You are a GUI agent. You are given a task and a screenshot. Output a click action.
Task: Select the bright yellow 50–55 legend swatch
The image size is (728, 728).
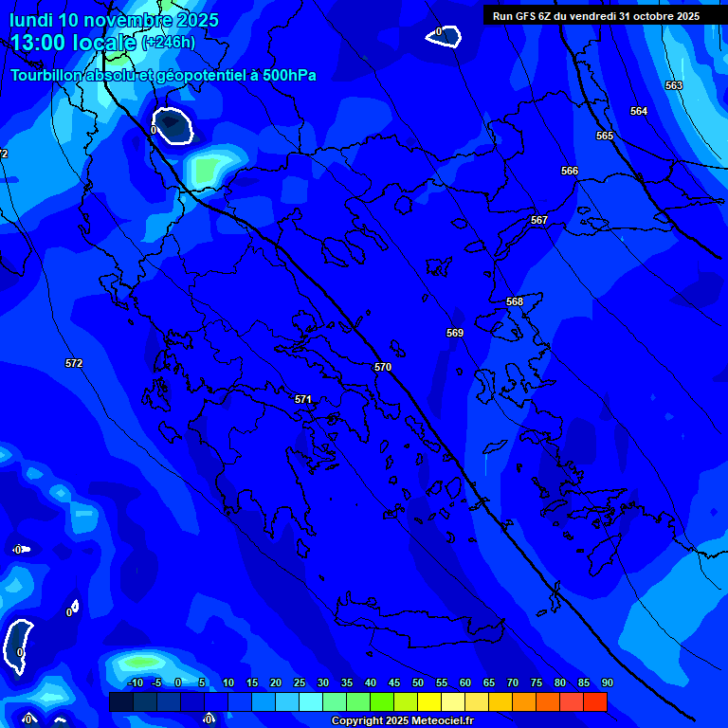(429, 701)
